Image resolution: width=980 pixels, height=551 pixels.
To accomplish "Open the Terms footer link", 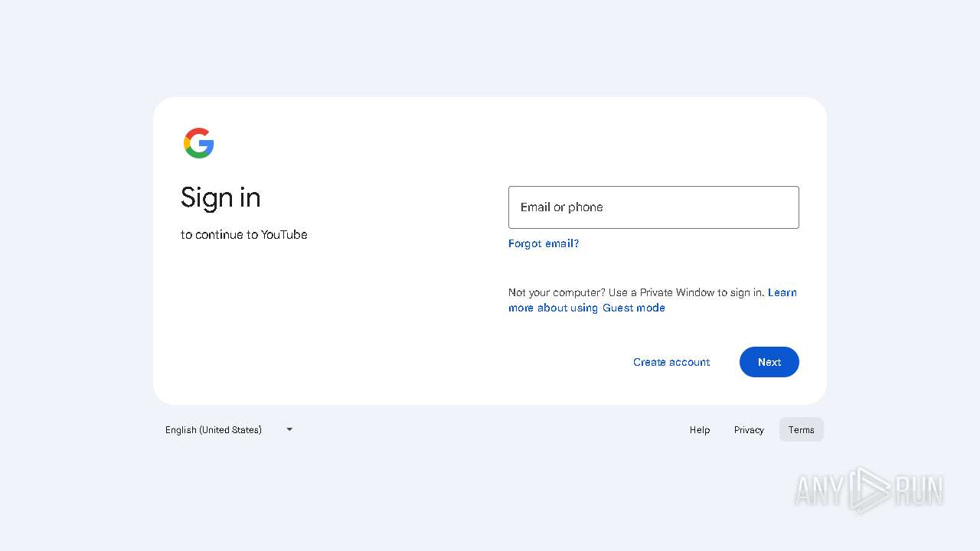I will pyautogui.click(x=802, y=429).
